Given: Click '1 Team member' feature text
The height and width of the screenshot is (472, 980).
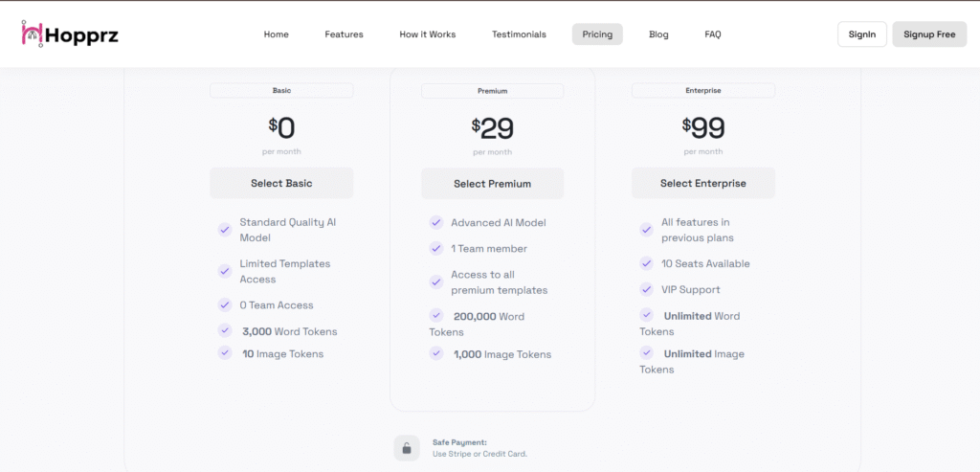Looking at the screenshot, I should pyautogui.click(x=489, y=249).
